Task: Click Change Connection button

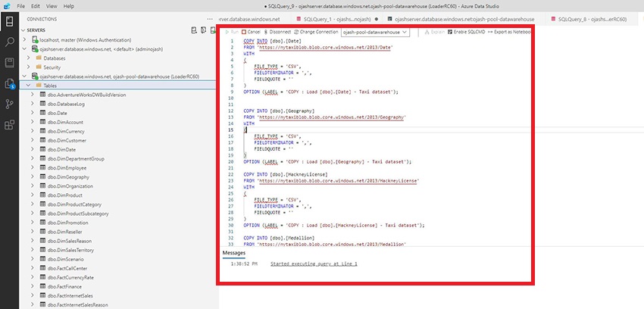Action: pyautogui.click(x=316, y=32)
